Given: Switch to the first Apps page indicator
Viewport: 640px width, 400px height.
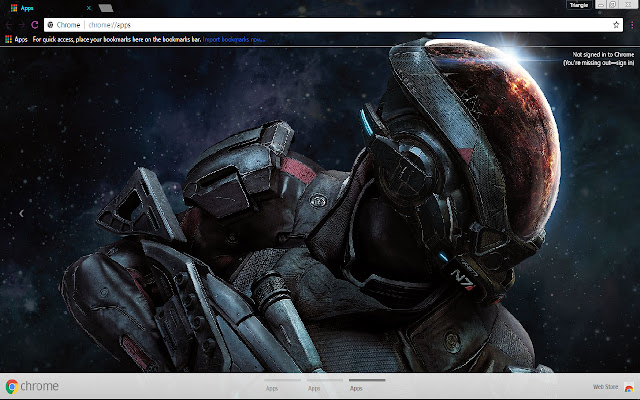Looking at the screenshot, I should (282, 385).
